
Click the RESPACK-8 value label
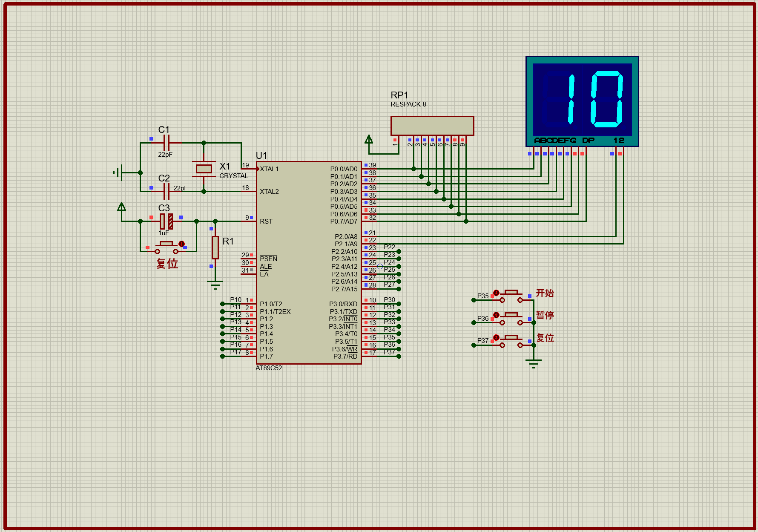[x=408, y=104]
